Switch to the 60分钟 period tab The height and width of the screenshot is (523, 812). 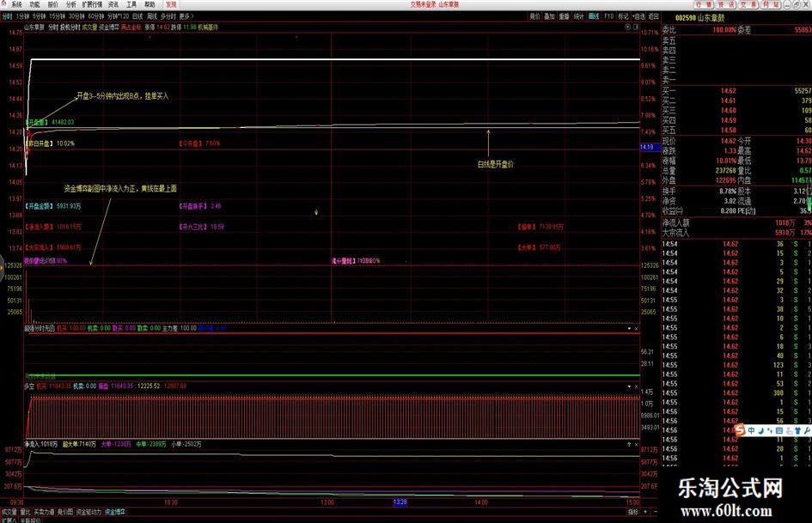click(x=96, y=16)
